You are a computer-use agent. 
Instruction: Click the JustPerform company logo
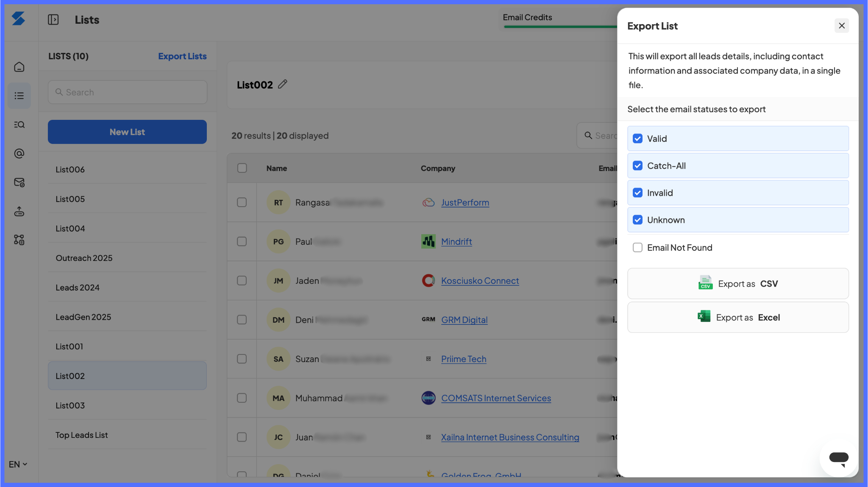[x=428, y=202]
